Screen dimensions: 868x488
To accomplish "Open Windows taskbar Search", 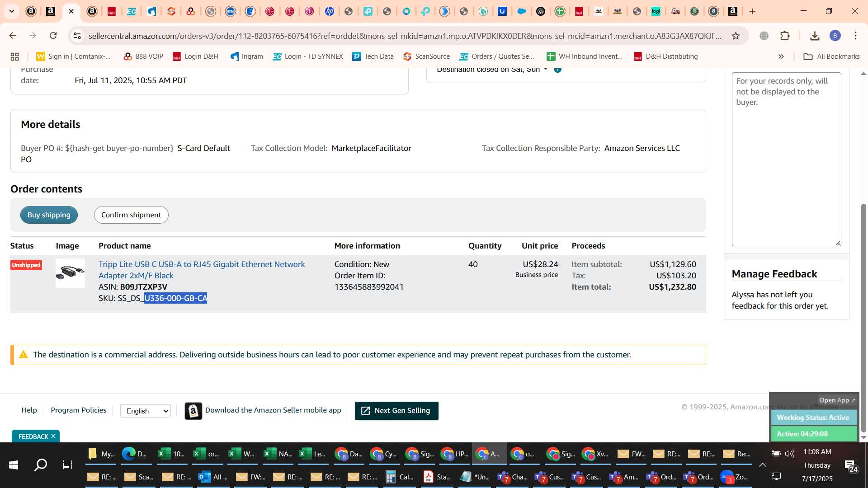I will pos(41,465).
